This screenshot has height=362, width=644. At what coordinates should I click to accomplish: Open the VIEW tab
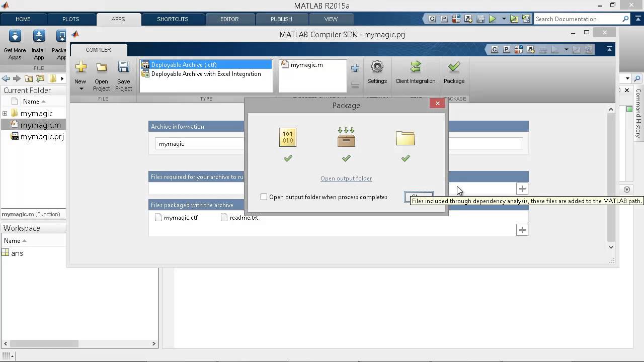pos(331,19)
